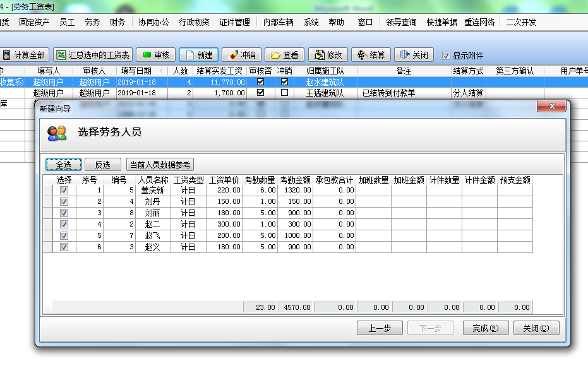Image resolution: width=588 pixels, height=378 pixels.
Task: Select the 工资单价 cell for 赵二
Action: pyautogui.click(x=224, y=224)
